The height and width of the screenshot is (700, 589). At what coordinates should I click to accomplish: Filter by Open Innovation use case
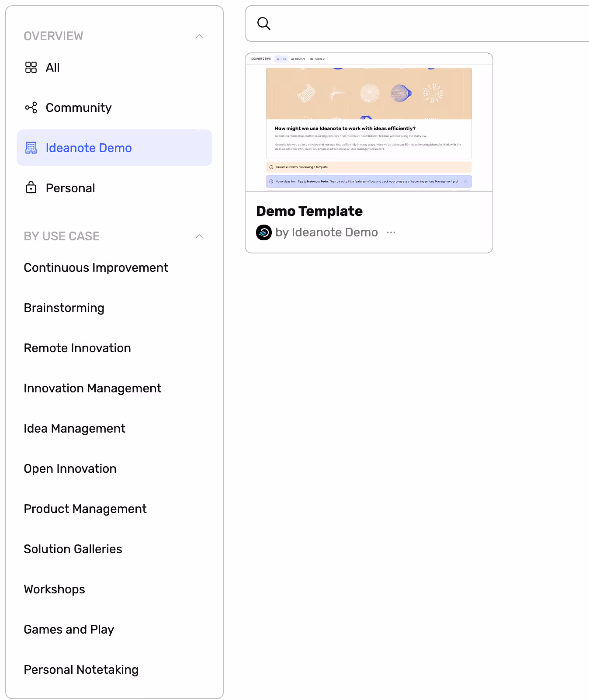70,468
